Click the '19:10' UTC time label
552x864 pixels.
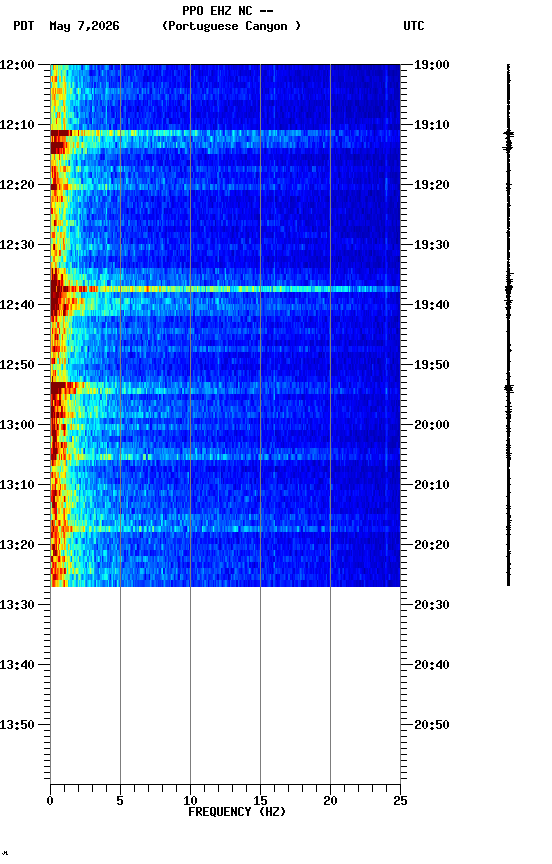click(x=432, y=125)
